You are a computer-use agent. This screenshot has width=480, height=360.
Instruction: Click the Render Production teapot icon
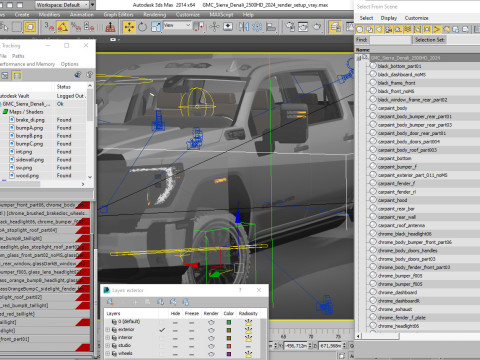coord(317,27)
